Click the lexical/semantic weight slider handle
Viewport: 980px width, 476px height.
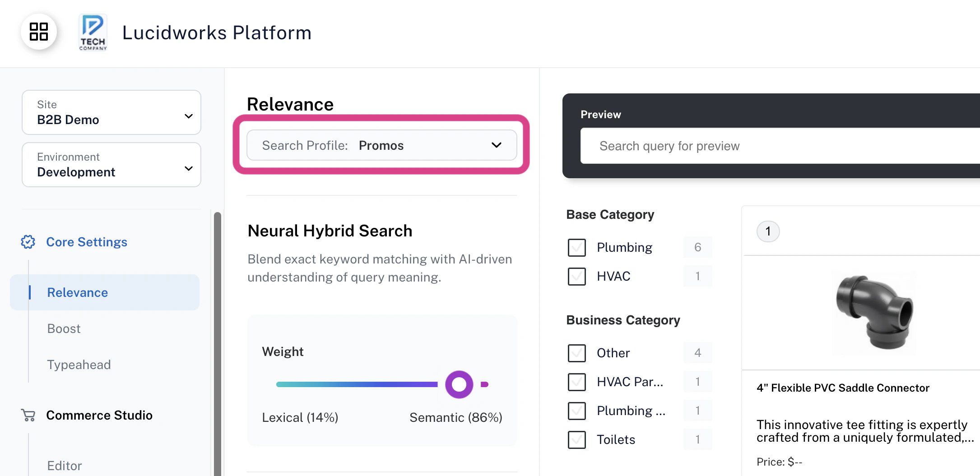pos(459,384)
